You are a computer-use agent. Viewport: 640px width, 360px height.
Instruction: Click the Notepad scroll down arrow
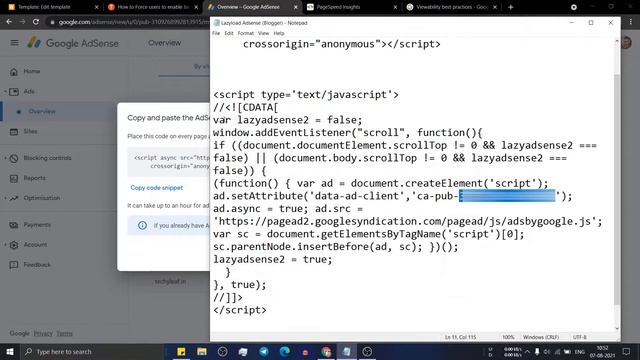616,328
